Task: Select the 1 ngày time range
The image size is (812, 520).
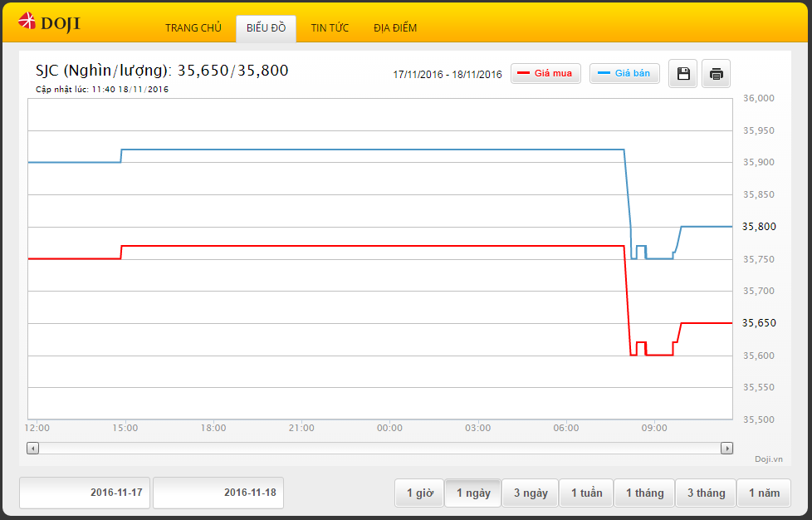Action: coord(472,493)
